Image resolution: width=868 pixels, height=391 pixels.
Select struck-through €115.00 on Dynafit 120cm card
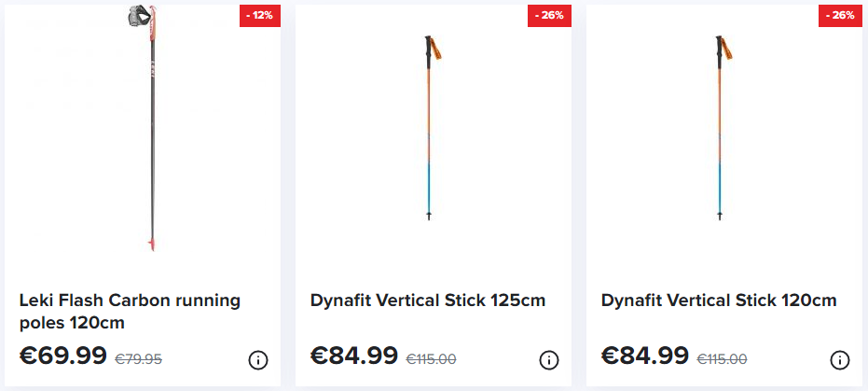tap(722, 359)
